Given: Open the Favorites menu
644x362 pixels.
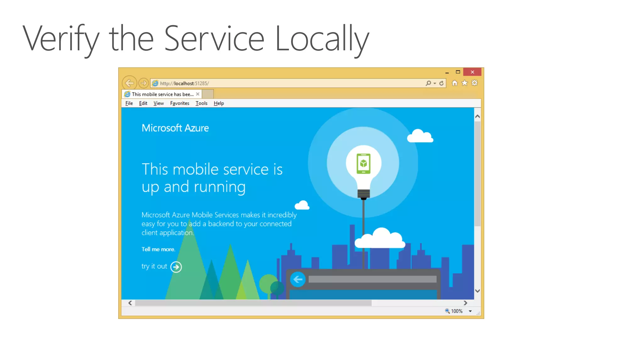Looking at the screenshot, I should coord(180,103).
